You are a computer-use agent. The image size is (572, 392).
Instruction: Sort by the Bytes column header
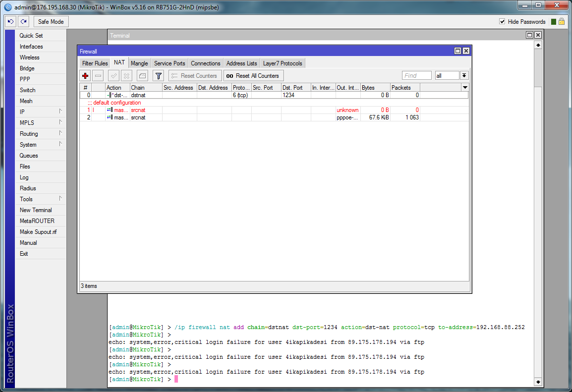(x=375, y=88)
